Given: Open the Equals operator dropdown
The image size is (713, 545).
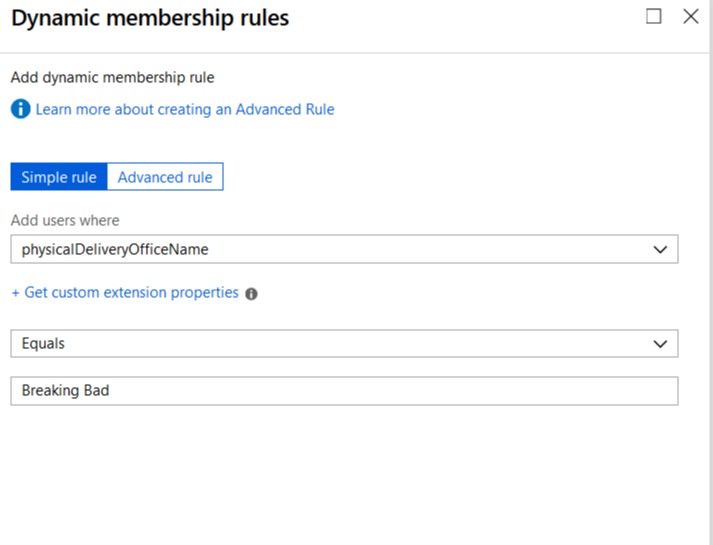Looking at the screenshot, I should tap(344, 344).
